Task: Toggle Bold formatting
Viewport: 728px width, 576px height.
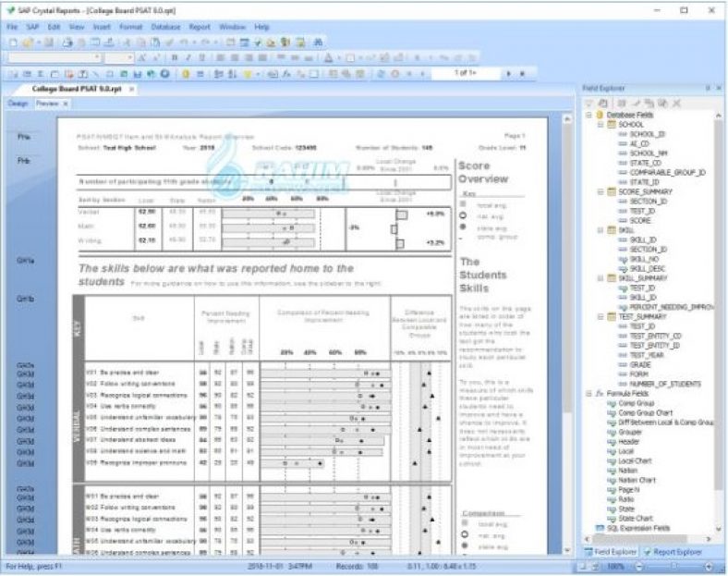Action: tap(175, 58)
